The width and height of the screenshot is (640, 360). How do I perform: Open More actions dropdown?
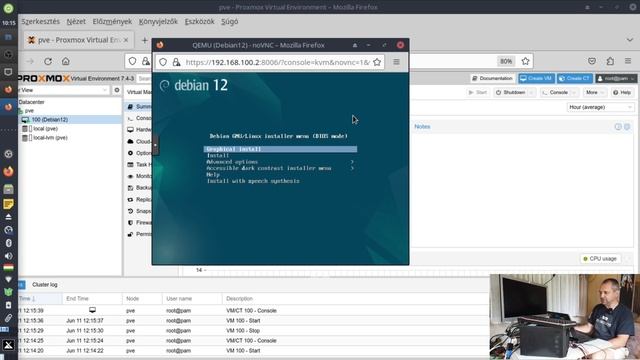point(594,93)
